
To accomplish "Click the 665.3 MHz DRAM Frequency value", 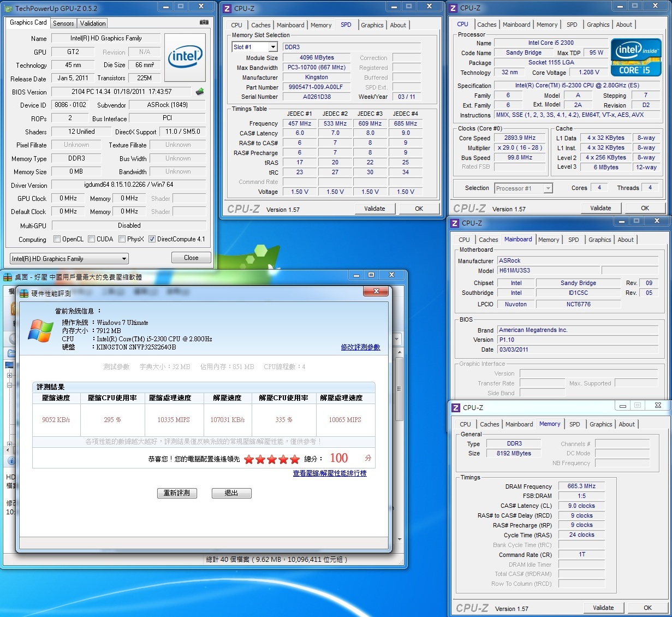I will coord(582,486).
